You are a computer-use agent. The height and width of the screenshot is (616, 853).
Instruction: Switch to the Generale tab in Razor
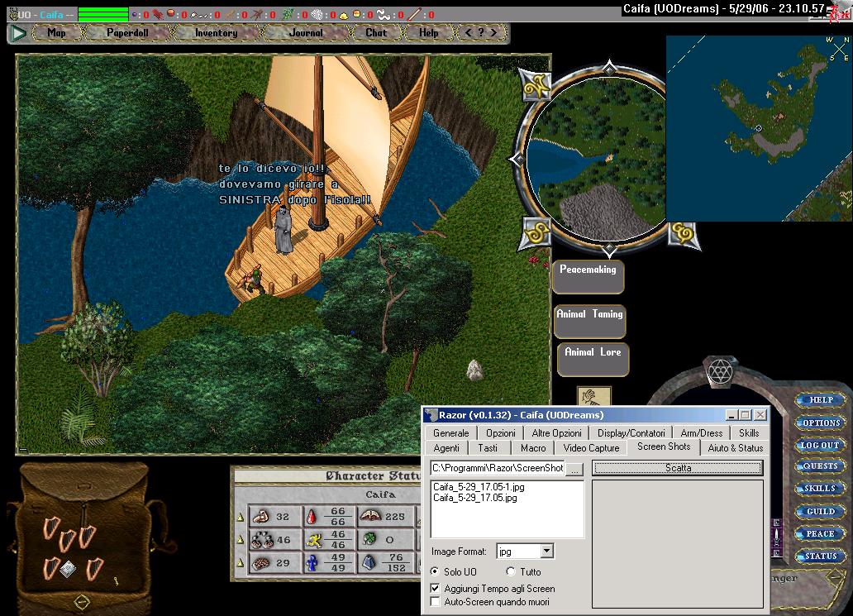click(x=451, y=433)
